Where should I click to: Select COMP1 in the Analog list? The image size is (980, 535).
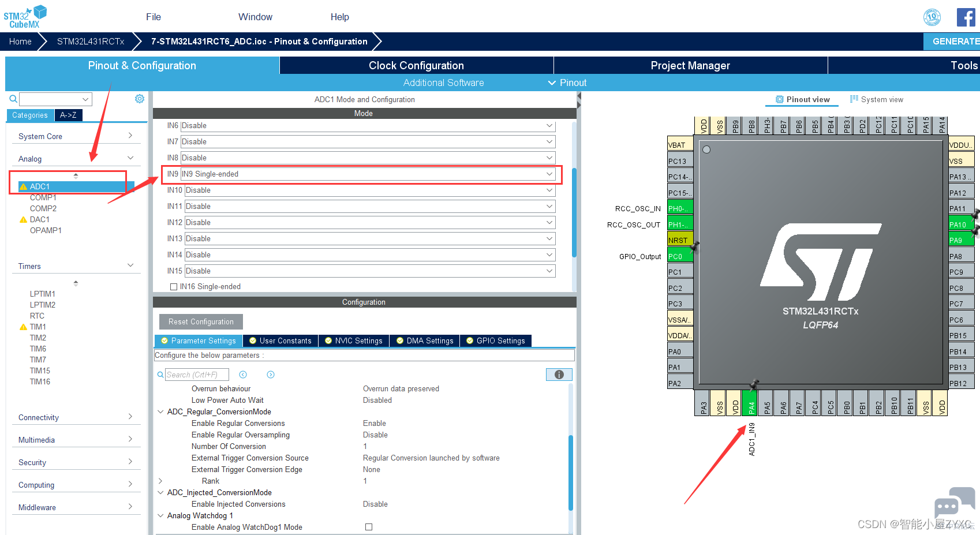click(43, 197)
